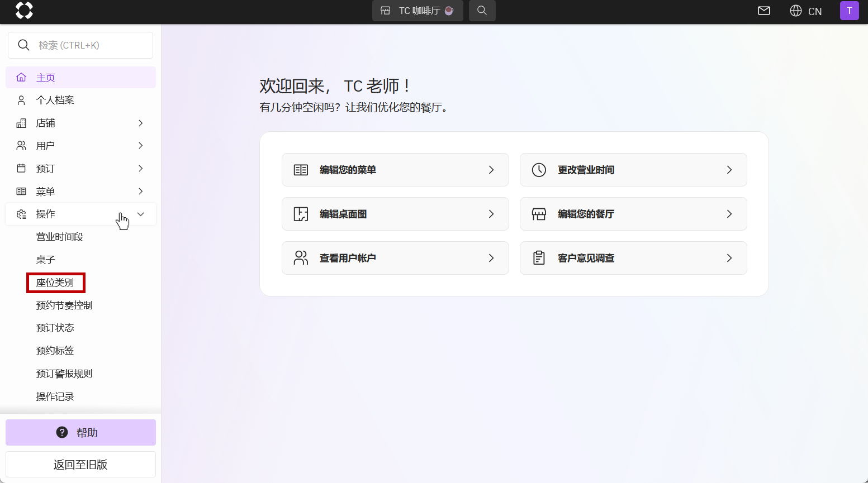Open the 编辑您的菜单 card
The height and width of the screenshot is (483, 868).
click(395, 170)
